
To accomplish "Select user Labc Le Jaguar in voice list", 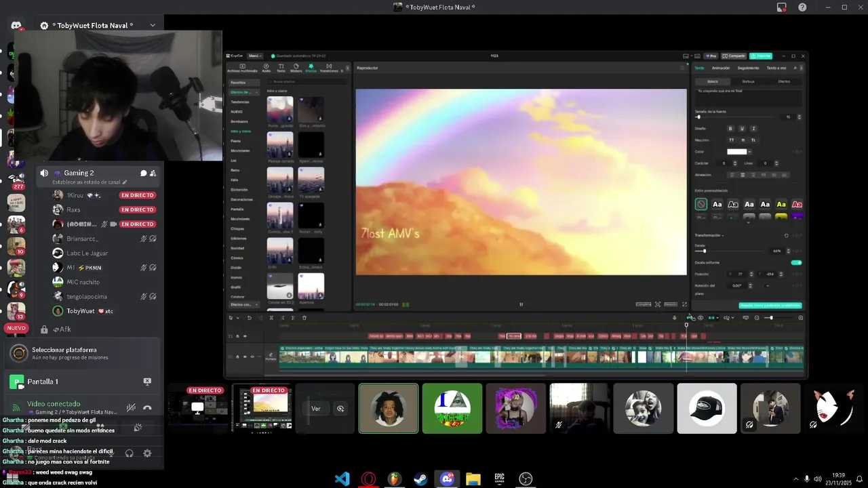I will 87,253.
